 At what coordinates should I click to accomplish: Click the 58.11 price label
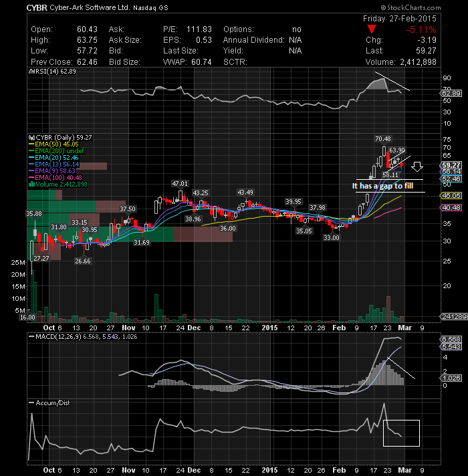(x=390, y=175)
